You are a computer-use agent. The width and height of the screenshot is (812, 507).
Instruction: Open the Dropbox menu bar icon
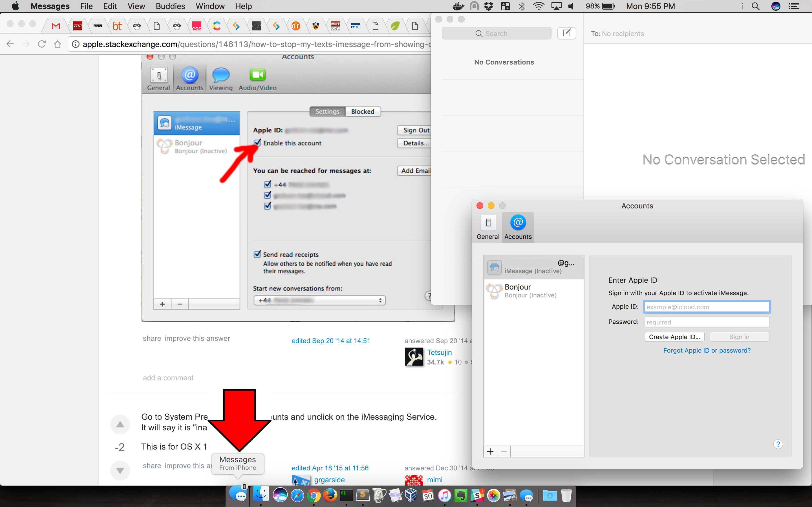point(489,6)
